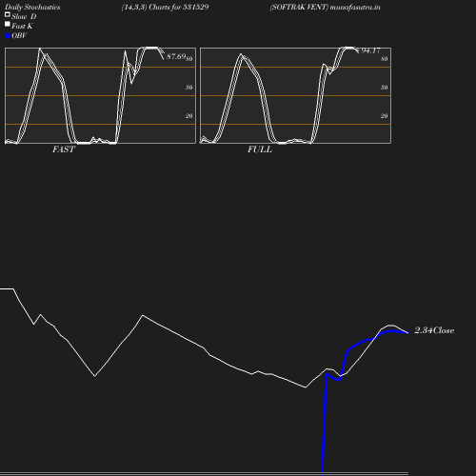476x476 pixels.
Task: Click the 50 axis label in FAST chart
Action: 189,88
